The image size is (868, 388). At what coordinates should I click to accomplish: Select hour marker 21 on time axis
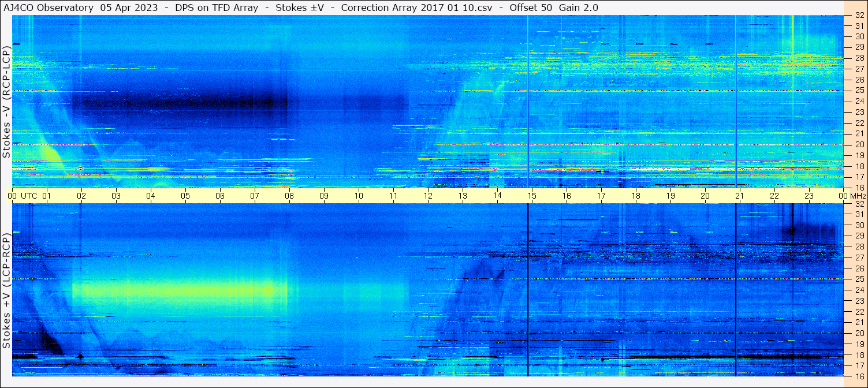click(x=740, y=196)
